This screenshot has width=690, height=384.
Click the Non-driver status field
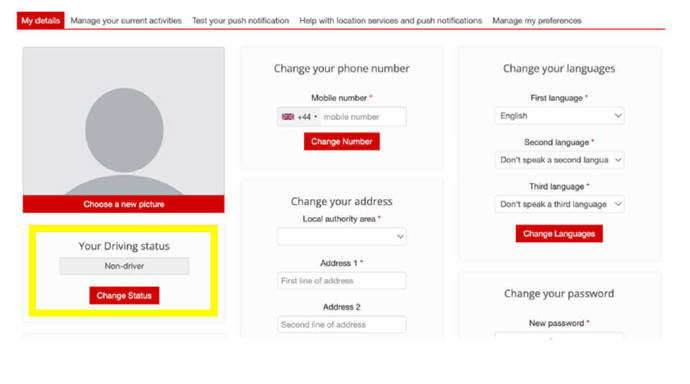click(x=124, y=266)
